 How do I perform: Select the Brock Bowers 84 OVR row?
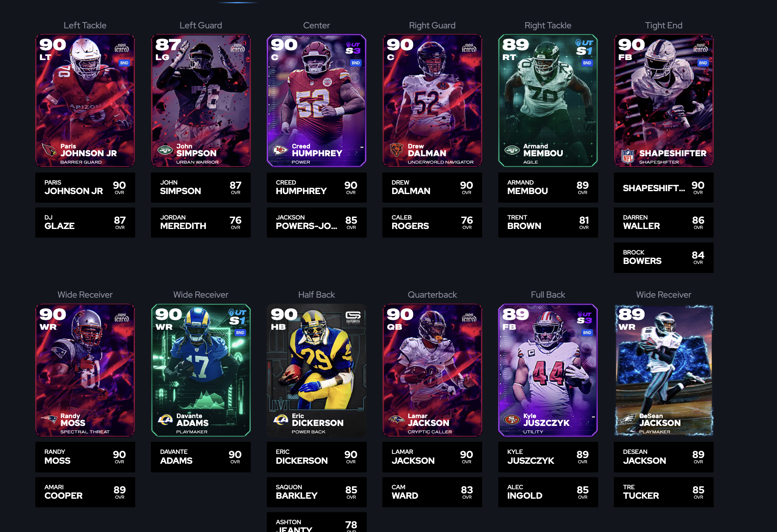point(664,258)
